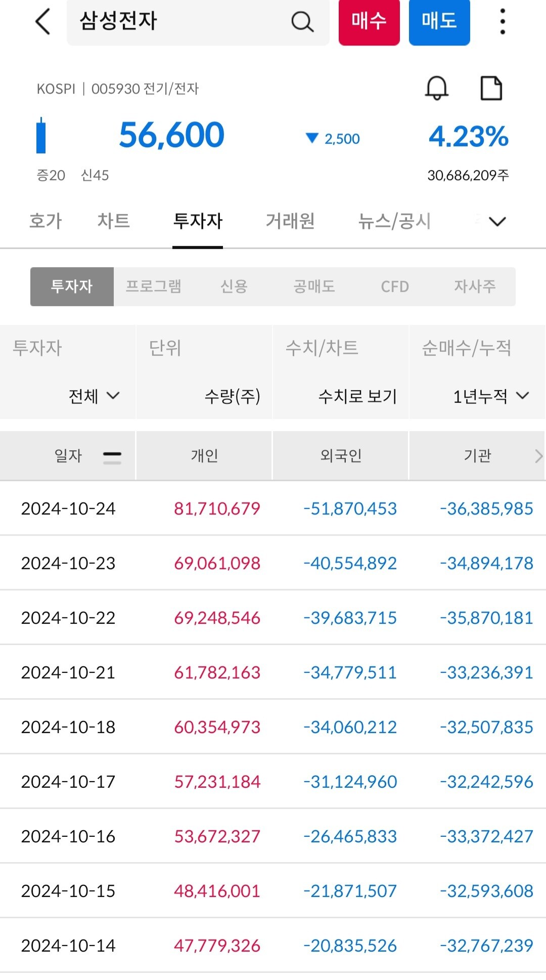Tap the date column sort icon

(112, 457)
